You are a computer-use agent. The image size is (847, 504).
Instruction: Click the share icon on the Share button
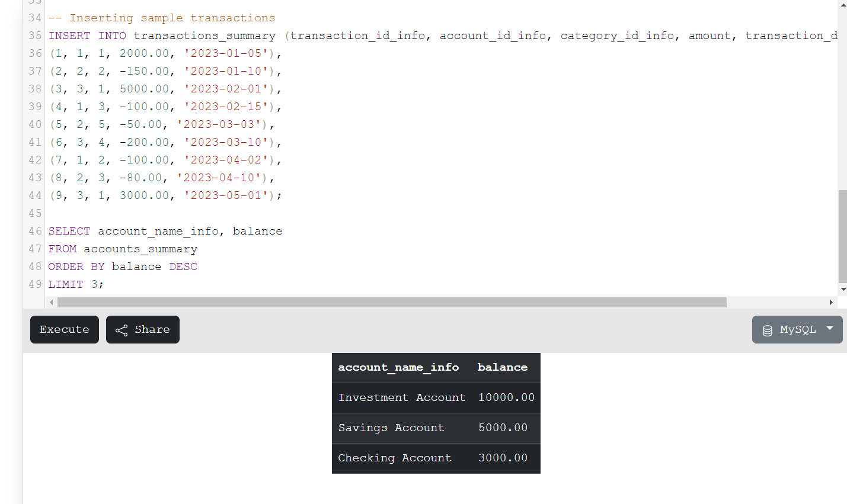[x=122, y=330]
